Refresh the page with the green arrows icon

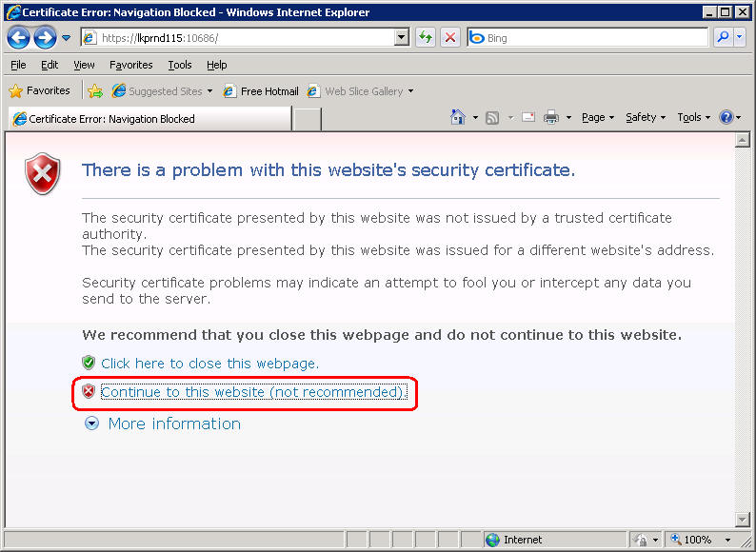[x=426, y=38]
